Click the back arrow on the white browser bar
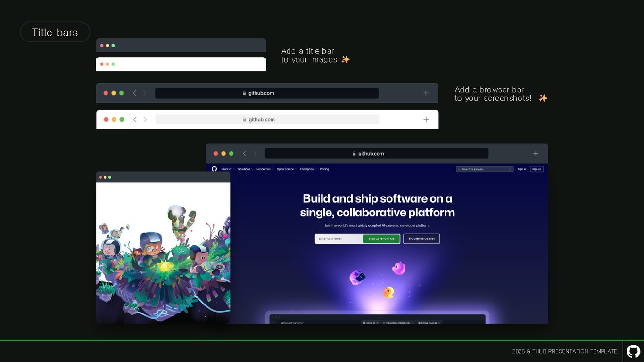644x362 pixels. pyautogui.click(x=135, y=119)
